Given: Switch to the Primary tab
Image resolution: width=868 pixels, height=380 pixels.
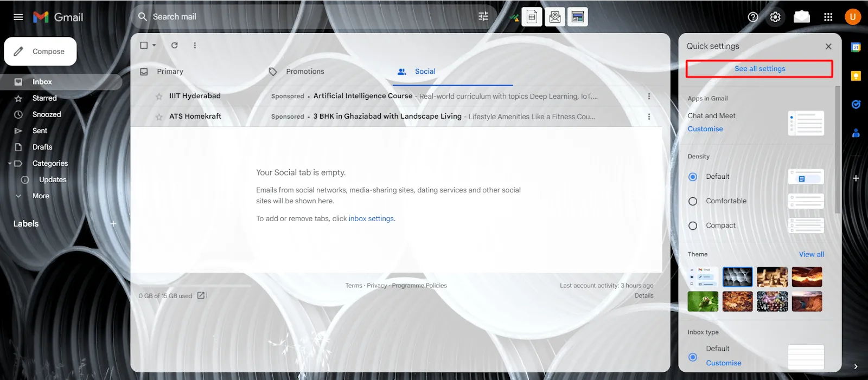Looking at the screenshot, I should pyautogui.click(x=170, y=72).
